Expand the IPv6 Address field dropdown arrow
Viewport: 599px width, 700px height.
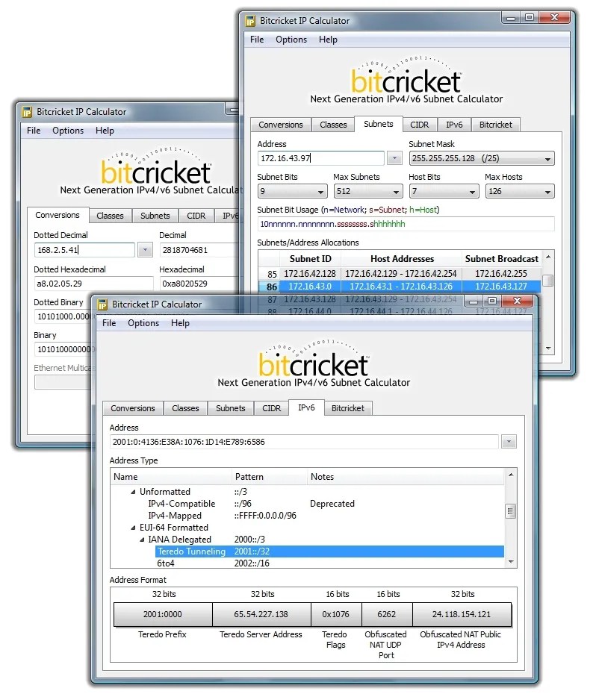point(509,441)
